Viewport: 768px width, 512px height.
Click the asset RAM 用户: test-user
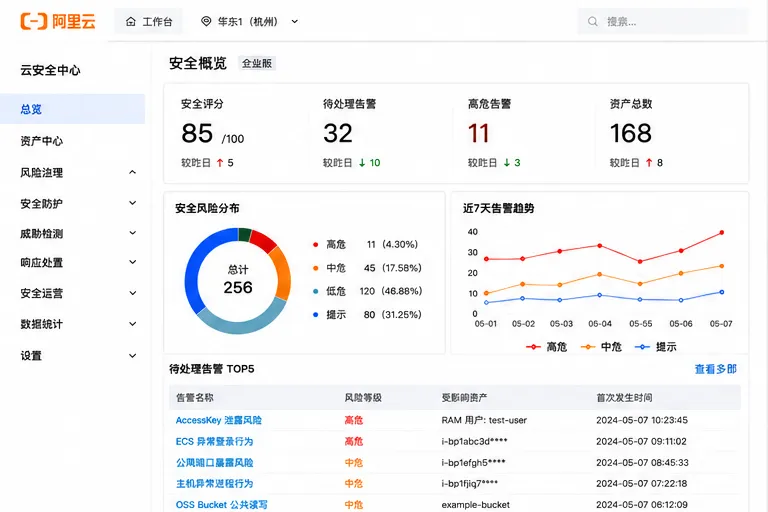point(484,420)
